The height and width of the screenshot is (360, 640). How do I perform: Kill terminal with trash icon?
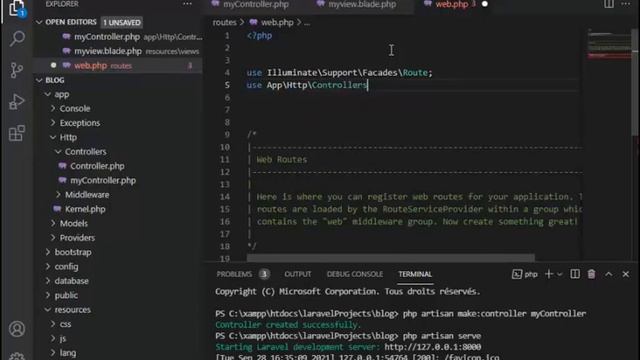click(x=591, y=274)
